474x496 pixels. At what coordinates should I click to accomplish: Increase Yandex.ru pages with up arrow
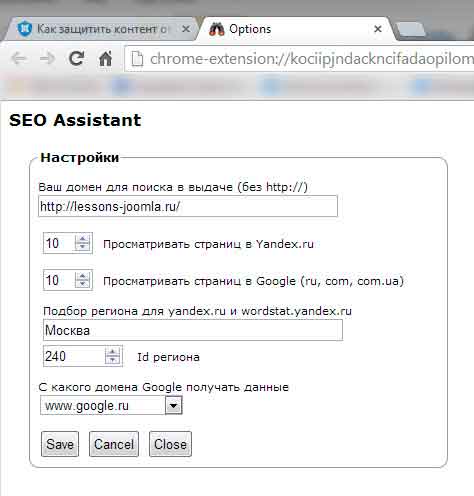82,239
